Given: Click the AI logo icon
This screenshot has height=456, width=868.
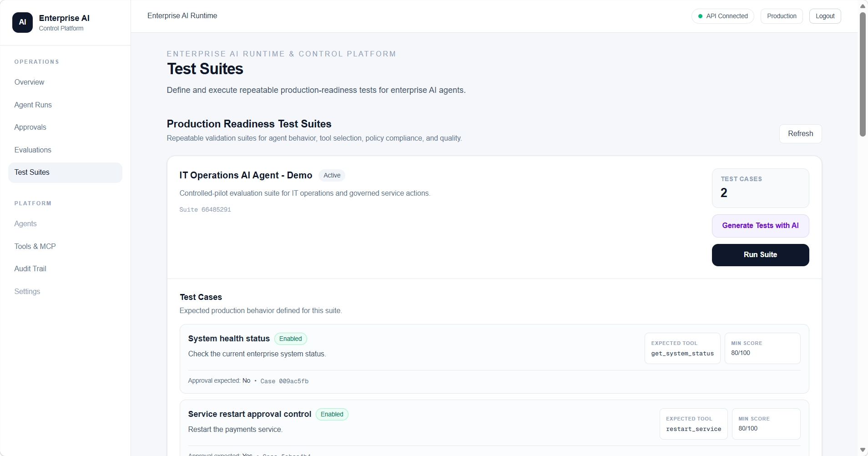Looking at the screenshot, I should pos(22,22).
